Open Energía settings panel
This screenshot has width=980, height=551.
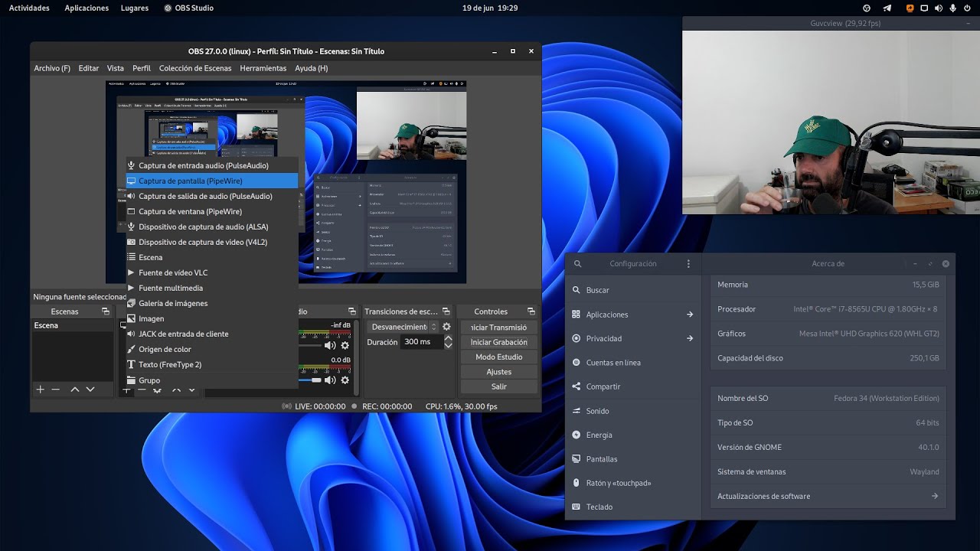coord(633,435)
